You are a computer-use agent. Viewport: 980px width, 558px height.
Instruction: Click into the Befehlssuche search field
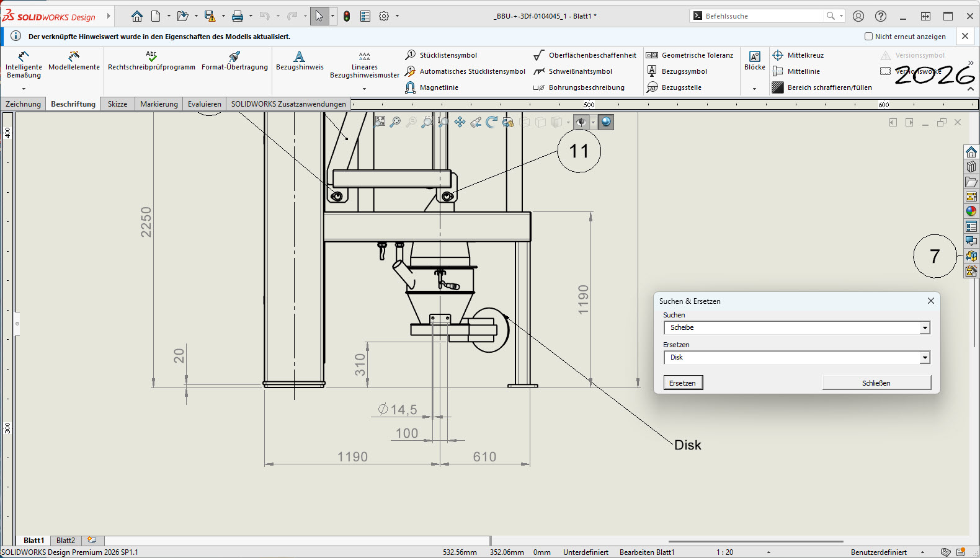coord(763,16)
